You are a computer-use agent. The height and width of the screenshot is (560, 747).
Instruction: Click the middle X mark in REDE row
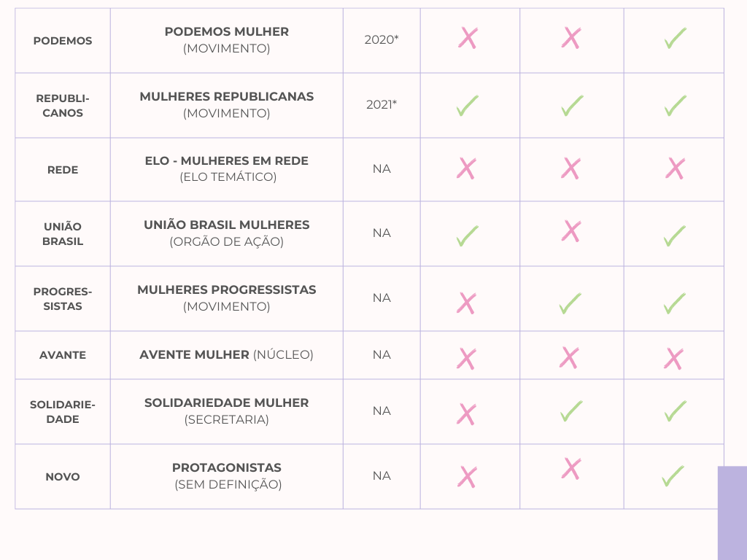571,169
